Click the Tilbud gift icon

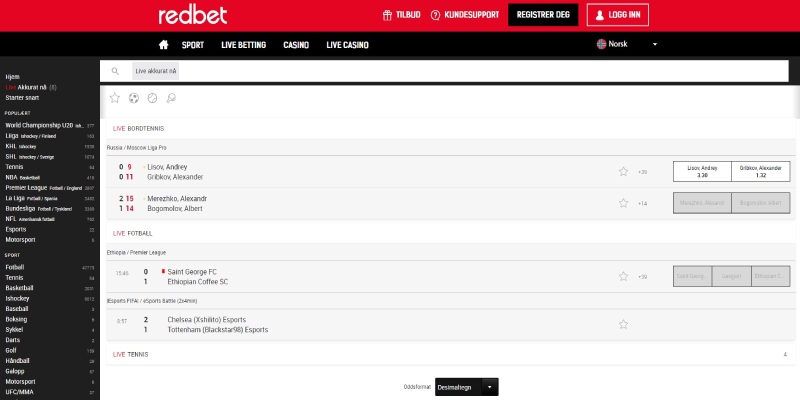(x=387, y=15)
